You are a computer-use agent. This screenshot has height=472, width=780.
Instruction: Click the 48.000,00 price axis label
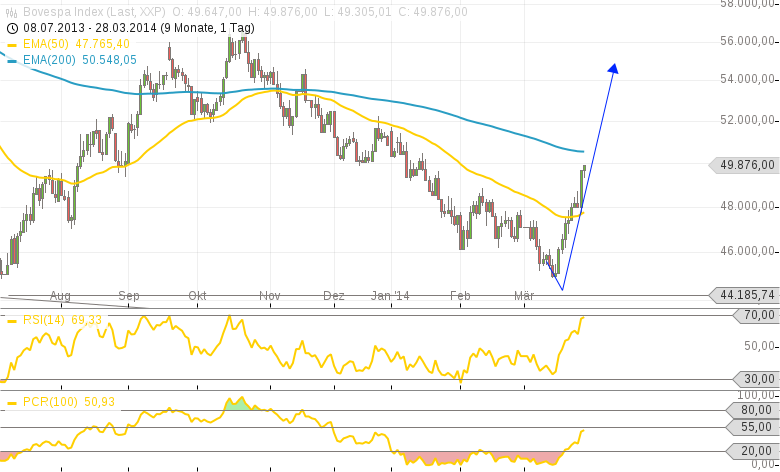[748, 206]
